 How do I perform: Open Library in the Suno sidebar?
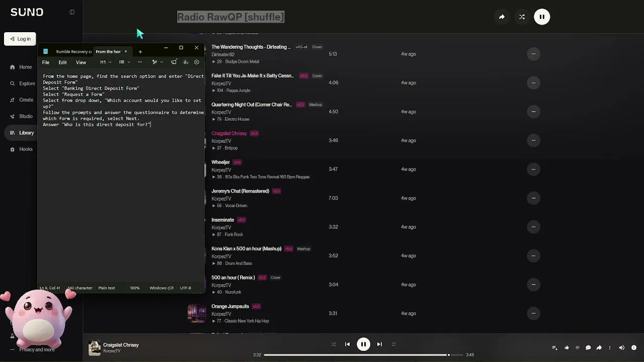click(22, 133)
